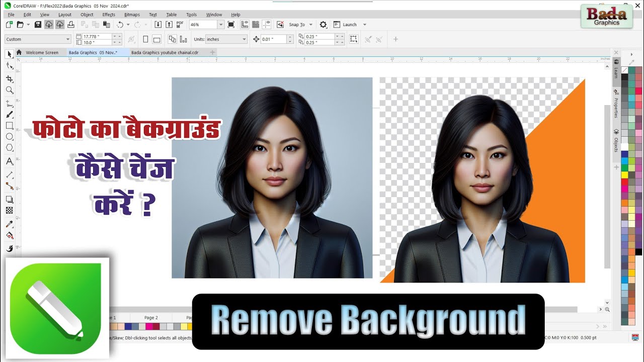Select the Freehand drawing tool
The image size is (644, 362).
[x=10, y=104]
